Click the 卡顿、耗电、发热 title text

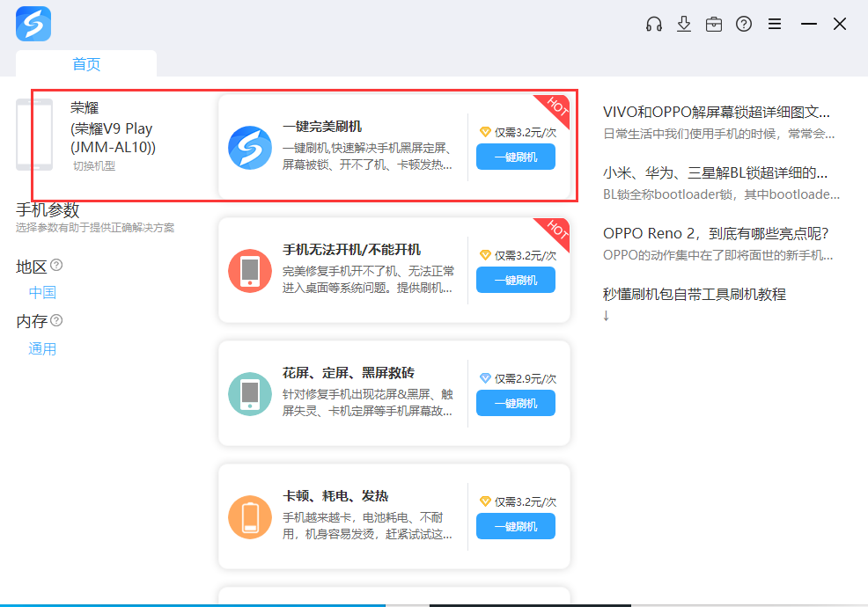pyautogui.click(x=335, y=496)
